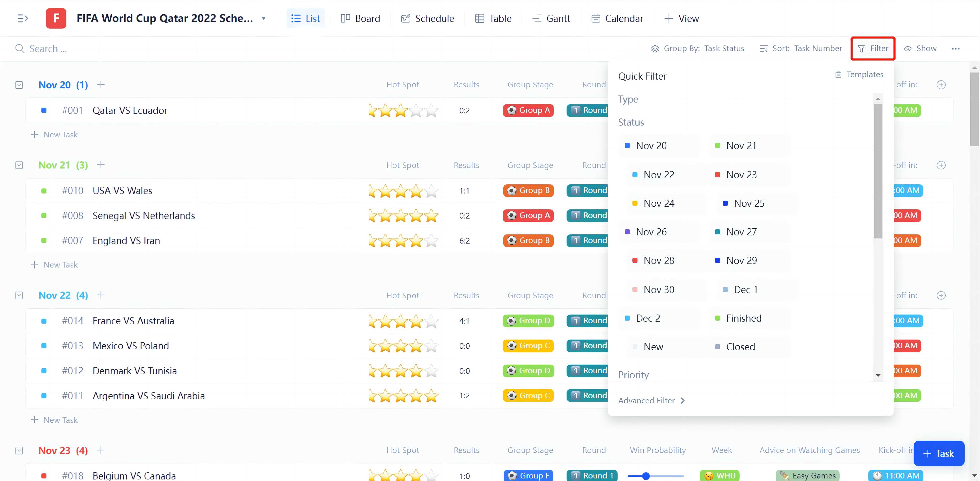Image resolution: width=980 pixels, height=481 pixels.
Task: Collapse the Nov 23 group
Action: (x=19, y=451)
